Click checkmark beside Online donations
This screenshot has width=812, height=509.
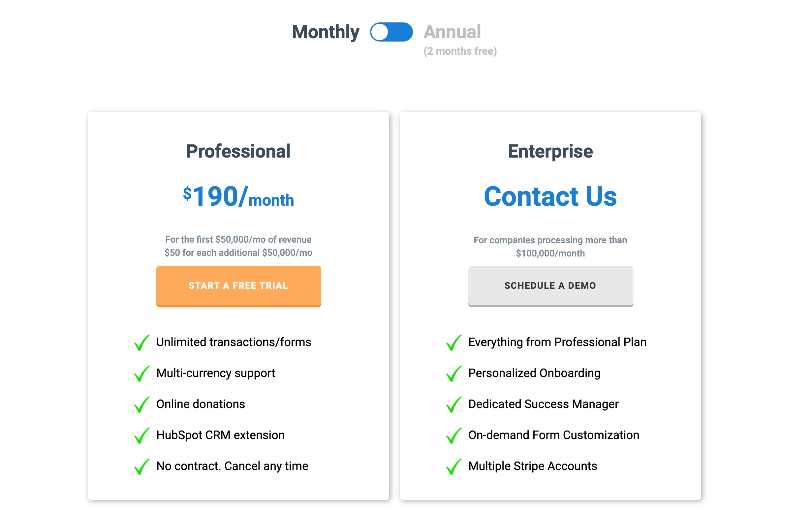(x=142, y=404)
